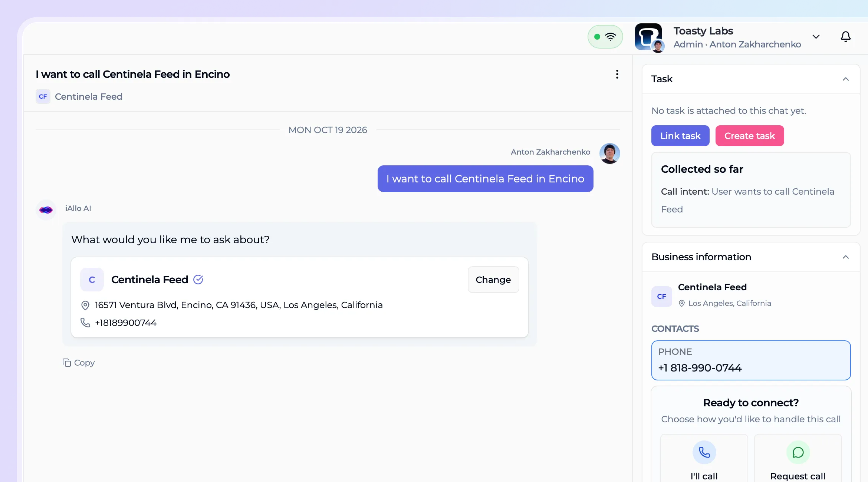Click the Call intent collected text
Image resolution: width=868 pixels, height=482 pixels.
[747, 200]
